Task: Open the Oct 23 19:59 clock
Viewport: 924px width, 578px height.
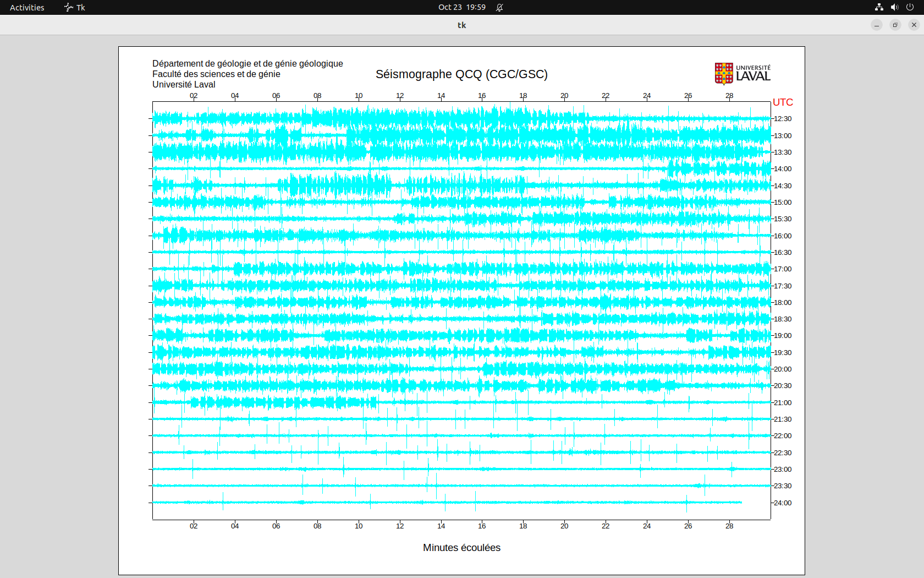Action: 461,7
